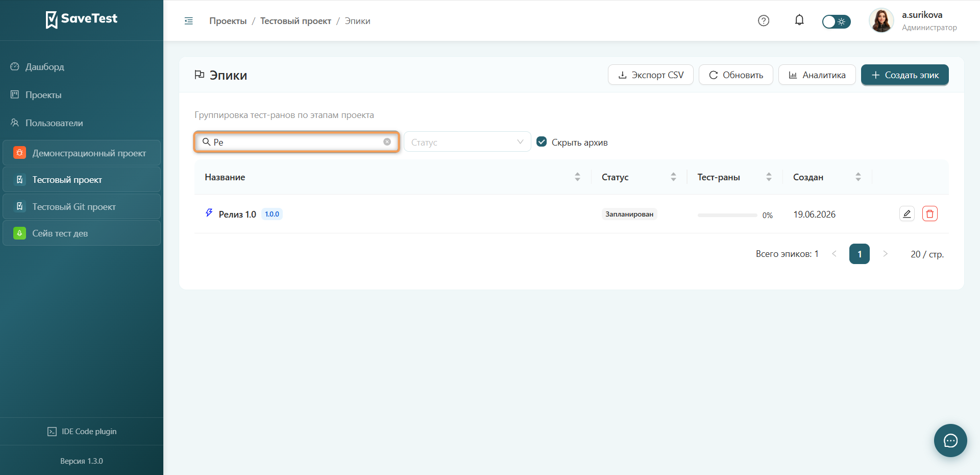Viewport: 980px width, 475px height.
Task: Collapse the sidebar with the menu fold icon
Action: 189,21
